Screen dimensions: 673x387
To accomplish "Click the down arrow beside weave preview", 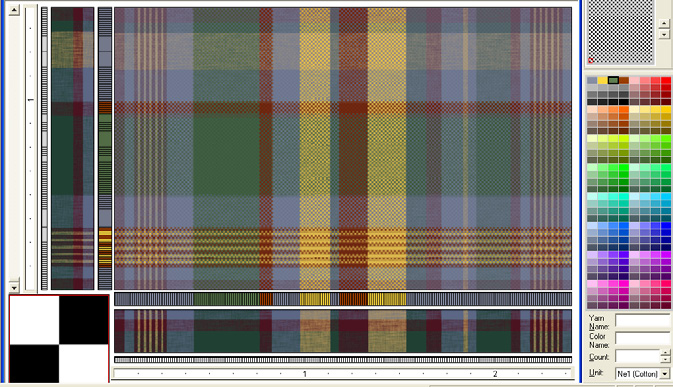I will tap(664, 34).
